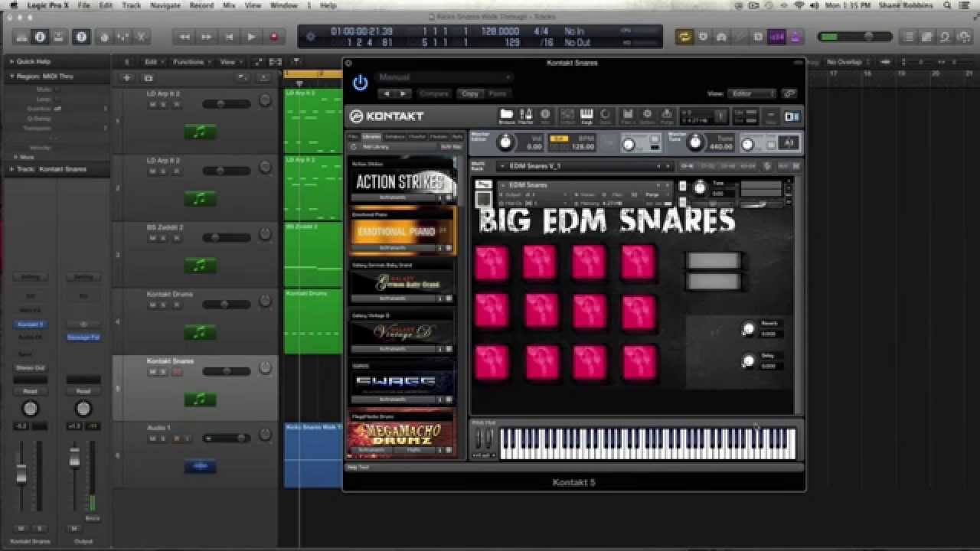Screen dimensions: 980x551
Task: Open Kontakt's Purge icon
Action: (x=667, y=116)
